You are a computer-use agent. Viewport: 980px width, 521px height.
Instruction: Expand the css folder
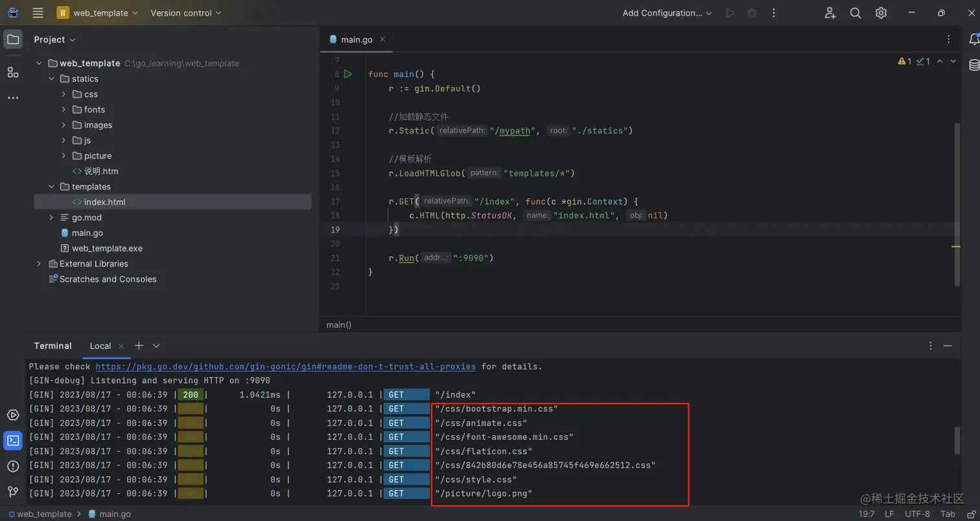[64, 94]
